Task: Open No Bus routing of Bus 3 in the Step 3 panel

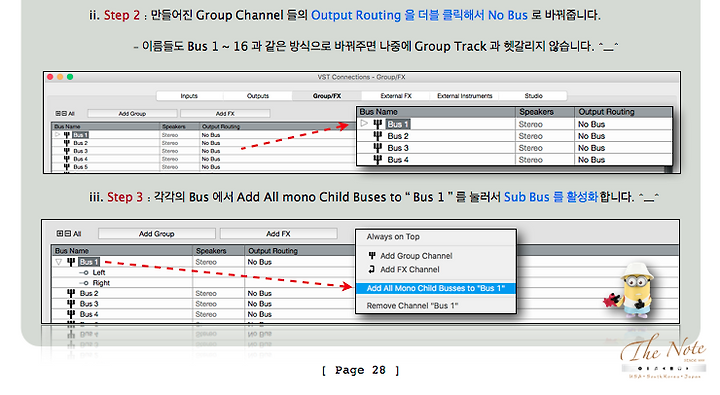Action: [260, 304]
